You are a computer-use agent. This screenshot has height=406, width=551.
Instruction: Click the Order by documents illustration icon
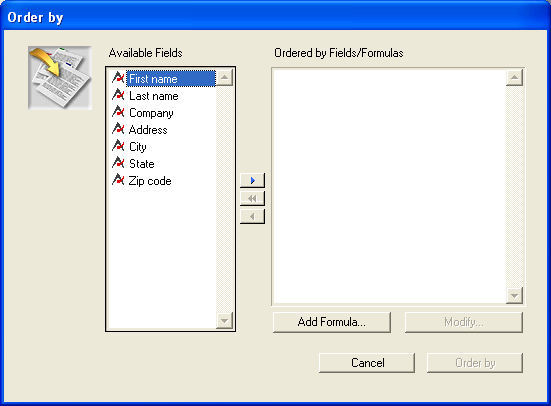60,78
